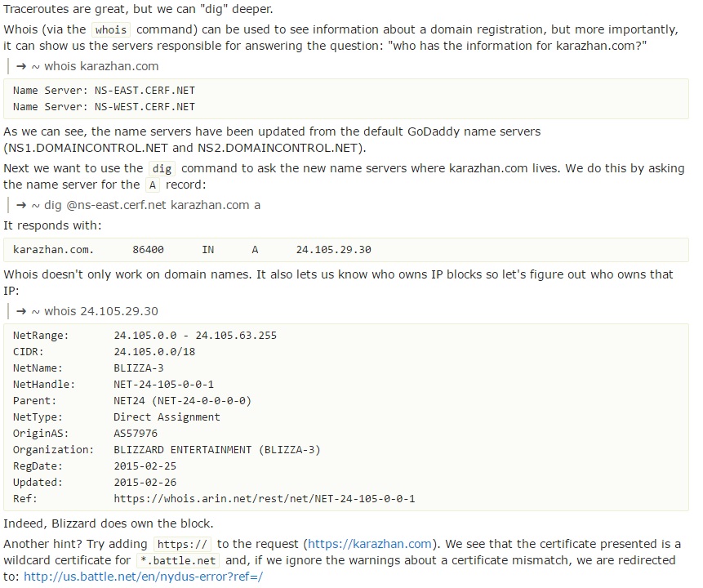The height and width of the screenshot is (588, 703).
Task: Click the 'whois 24.105.29.30' command line
Action: [95, 311]
